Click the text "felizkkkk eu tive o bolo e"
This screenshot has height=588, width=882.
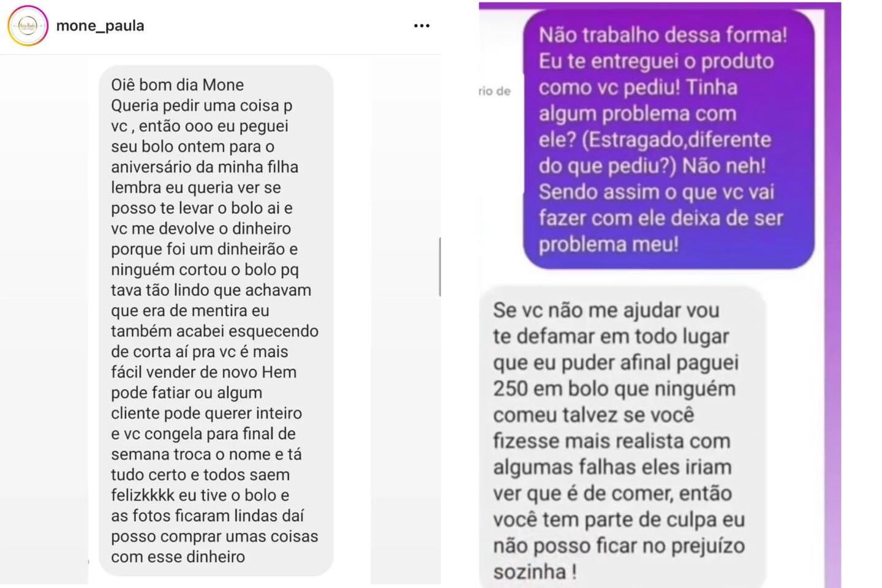tap(200, 495)
